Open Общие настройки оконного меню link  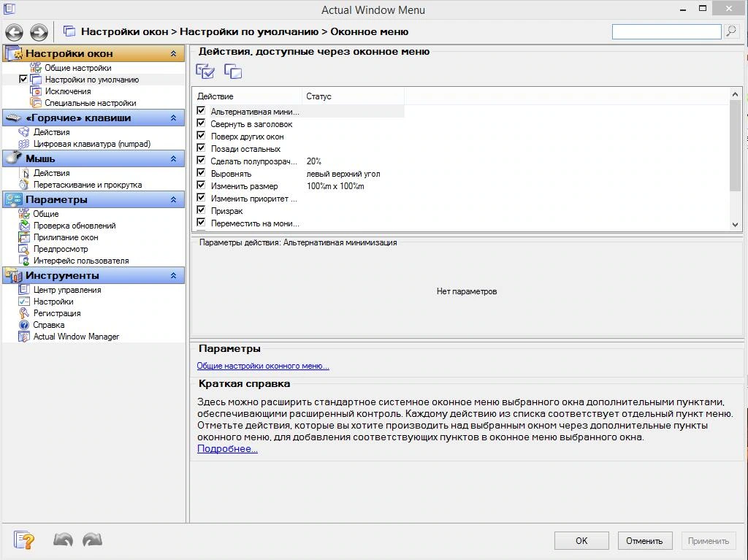coord(263,366)
